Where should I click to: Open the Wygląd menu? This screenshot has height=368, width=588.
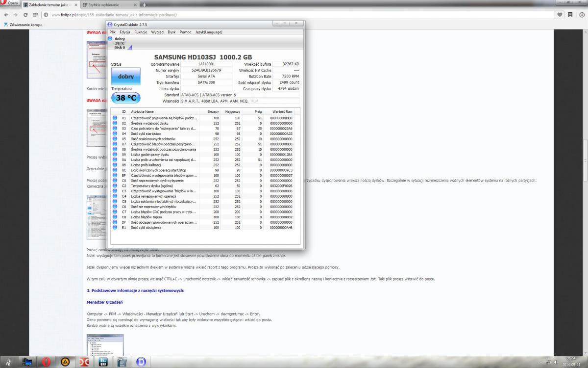[x=158, y=32]
